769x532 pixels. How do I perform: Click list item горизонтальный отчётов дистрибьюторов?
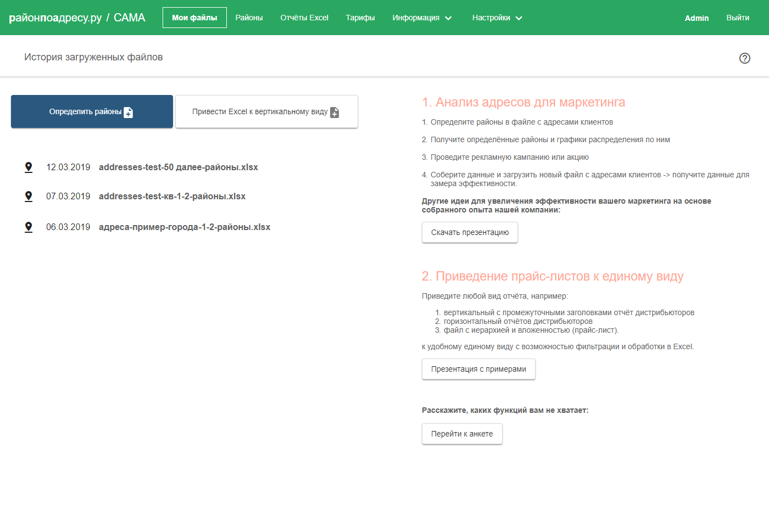518,321
